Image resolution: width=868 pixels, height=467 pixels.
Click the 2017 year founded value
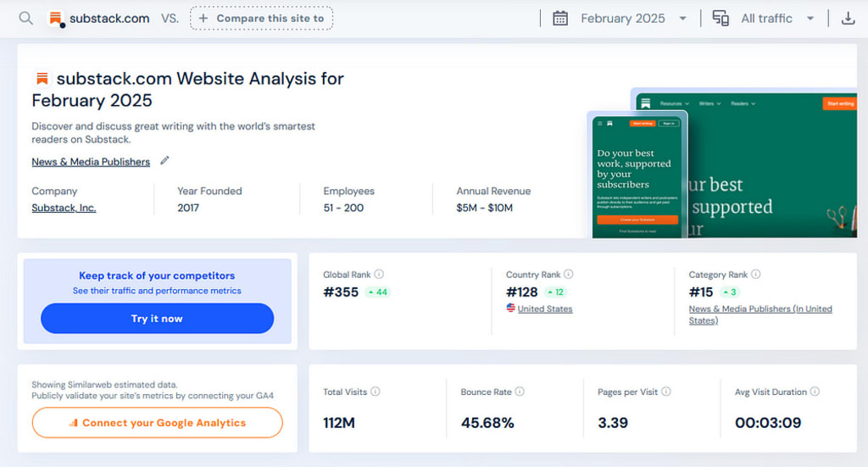coord(188,208)
